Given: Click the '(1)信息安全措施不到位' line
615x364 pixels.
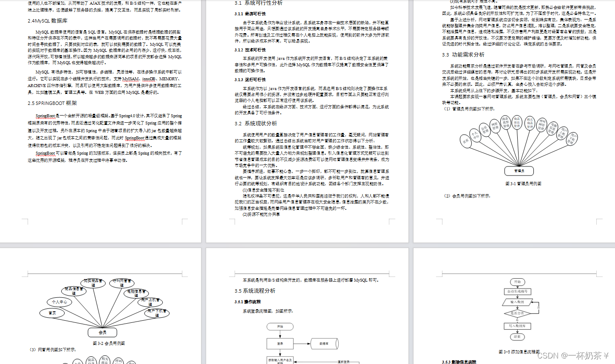Looking at the screenshot, I should pyautogui.click(x=263, y=190).
